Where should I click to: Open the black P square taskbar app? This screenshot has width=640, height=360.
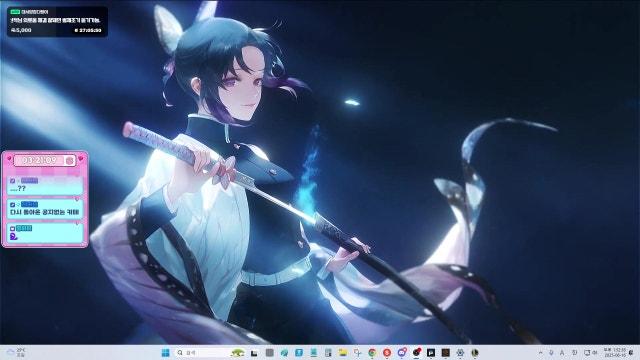click(431, 353)
